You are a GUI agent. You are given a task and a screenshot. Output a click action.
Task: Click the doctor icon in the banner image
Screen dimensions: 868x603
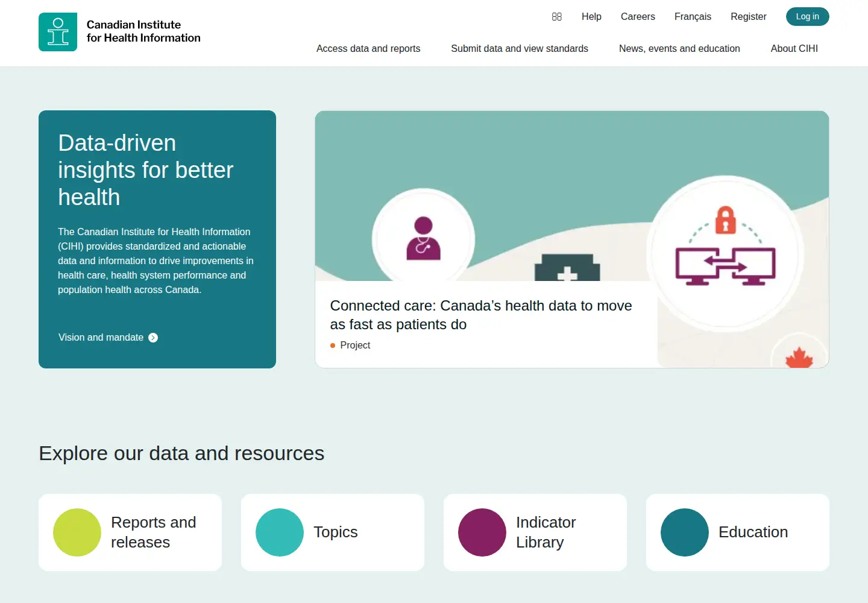(x=423, y=238)
